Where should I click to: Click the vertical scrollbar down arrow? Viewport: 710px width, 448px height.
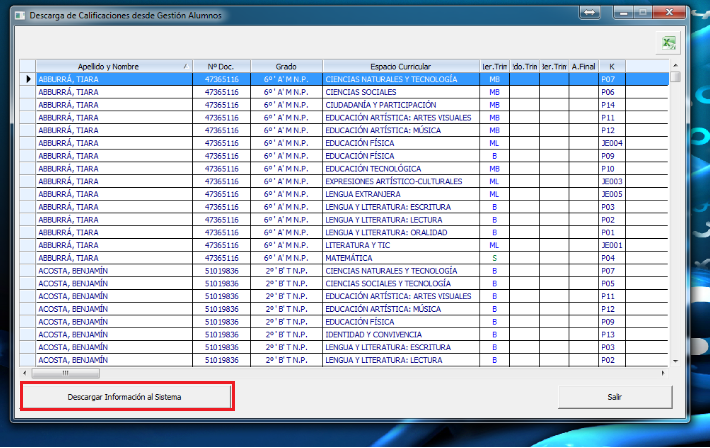[676, 361]
